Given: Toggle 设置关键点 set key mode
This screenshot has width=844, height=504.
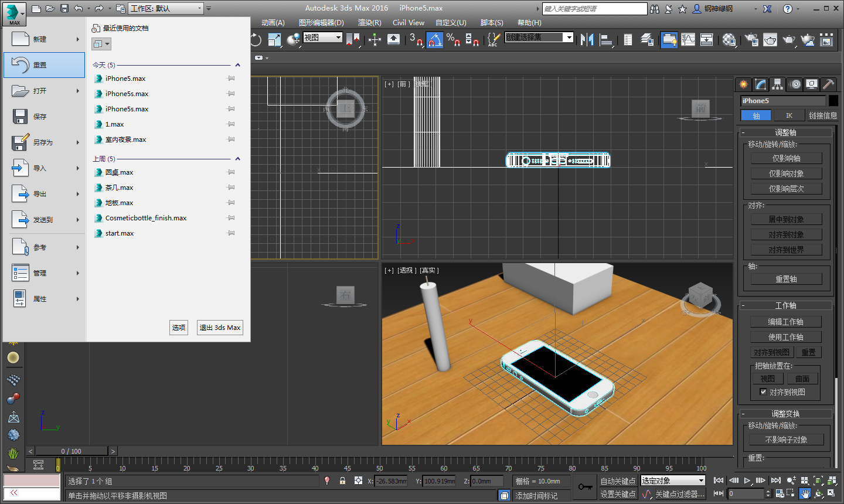Looking at the screenshot, I should click(618, 494).
